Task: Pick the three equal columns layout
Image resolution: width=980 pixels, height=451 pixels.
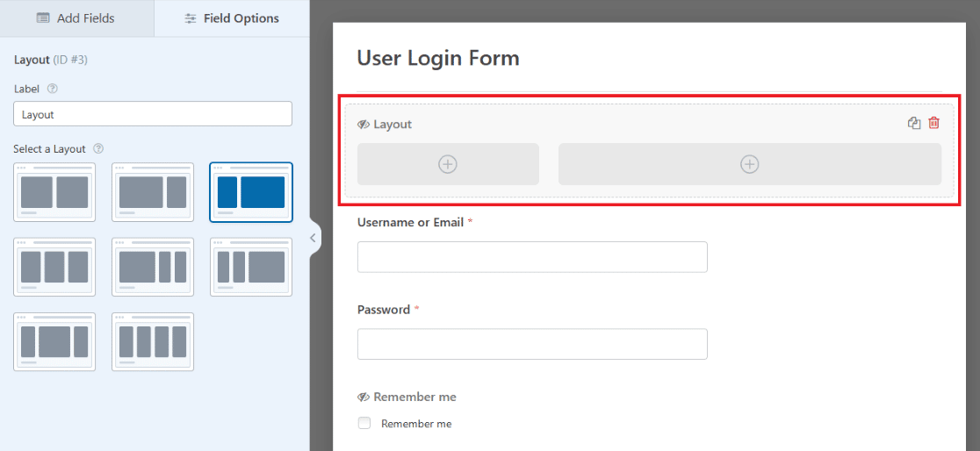Action: [54, 267]
